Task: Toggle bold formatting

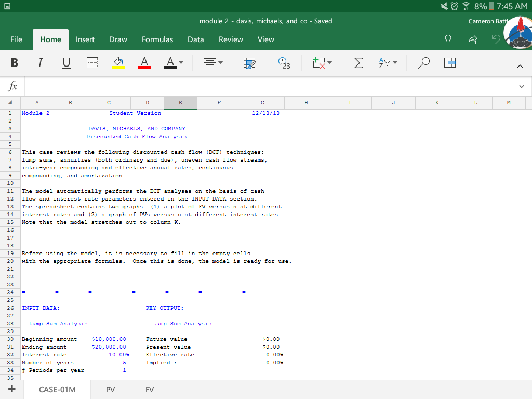Action: [15, 62]
